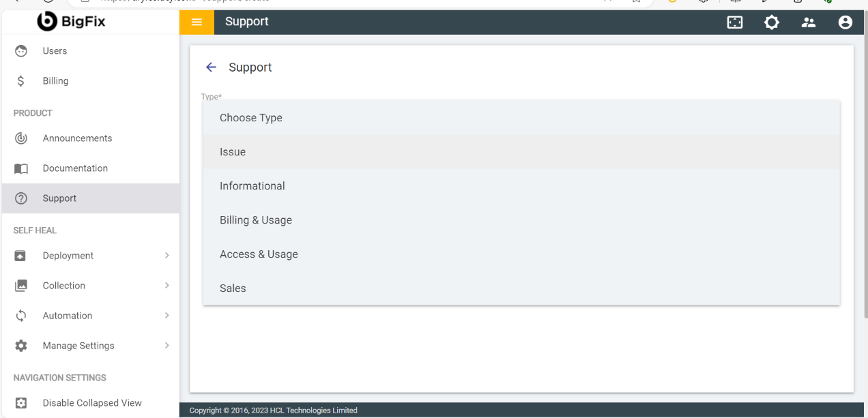
Task: Open Manage Settings submenu label
Action: click(x=78, y=346)
